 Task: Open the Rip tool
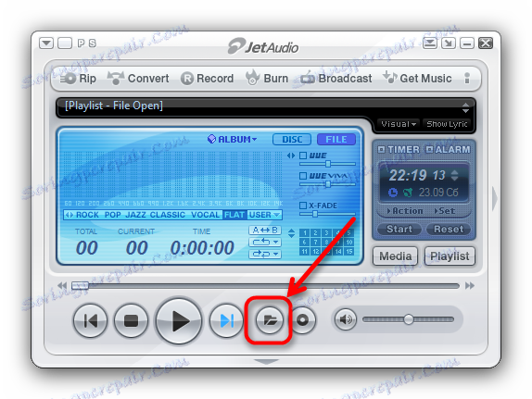click(78, 79)
